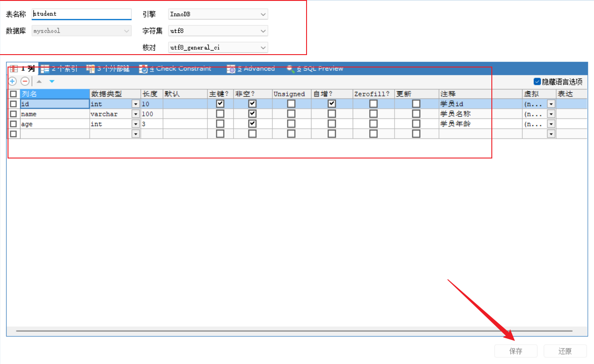594x364 pixels.
Task: Open the engine InnoDB dropdown
Action: coord(218,14)
